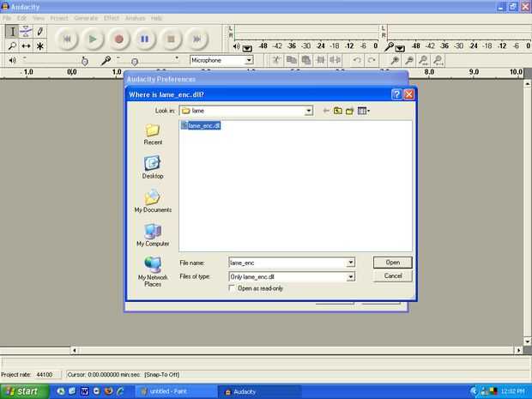Open the View menu in Audacity

tap(39, 18)
